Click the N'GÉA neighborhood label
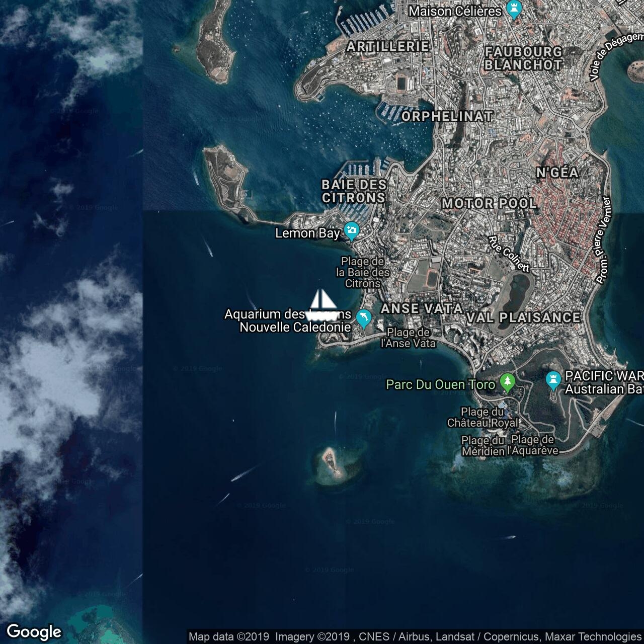The image size is (644, 644). pyautogui.click(x=557, y=173)
